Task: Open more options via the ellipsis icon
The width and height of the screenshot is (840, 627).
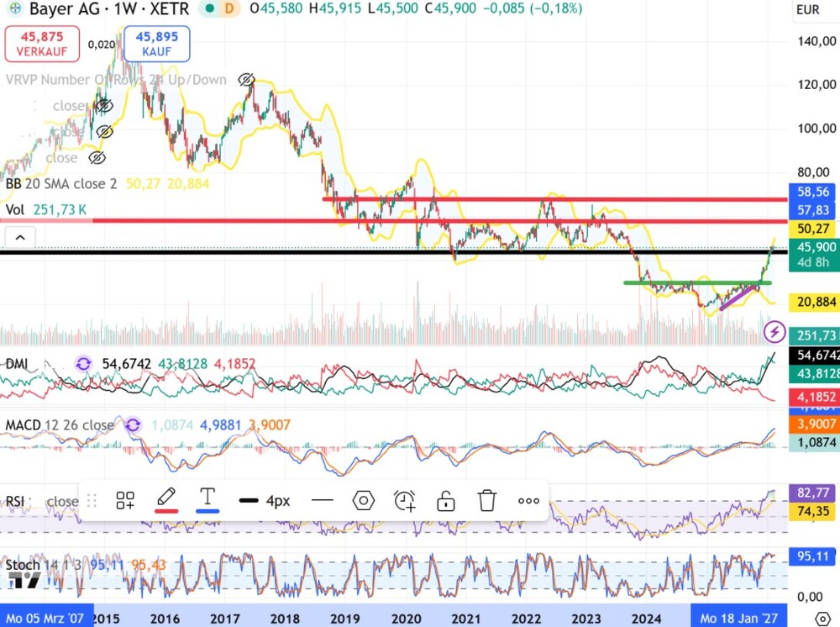Action: coord(528,500)
